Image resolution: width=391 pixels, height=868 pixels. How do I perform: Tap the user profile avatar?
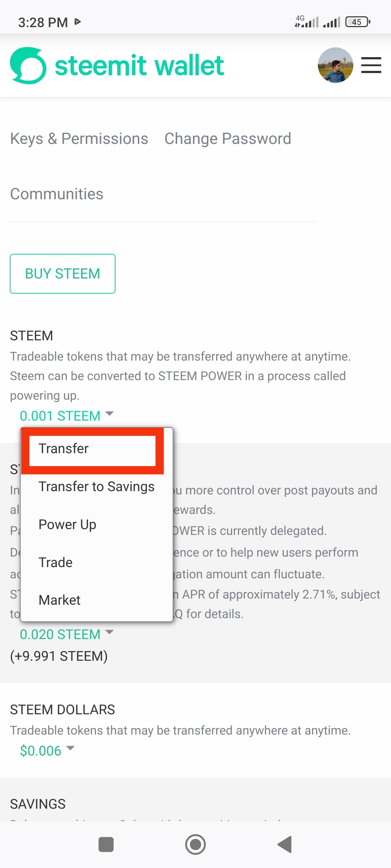point(335,65)
